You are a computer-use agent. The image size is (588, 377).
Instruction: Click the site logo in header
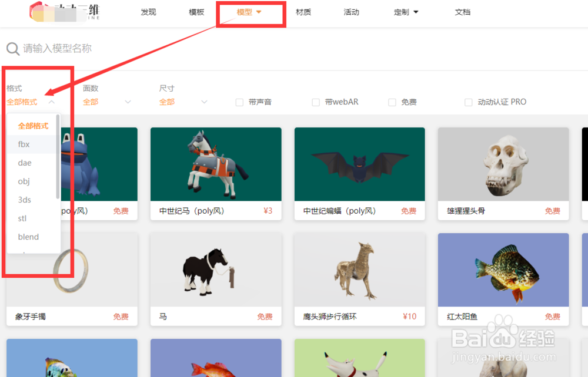[65, 12]
